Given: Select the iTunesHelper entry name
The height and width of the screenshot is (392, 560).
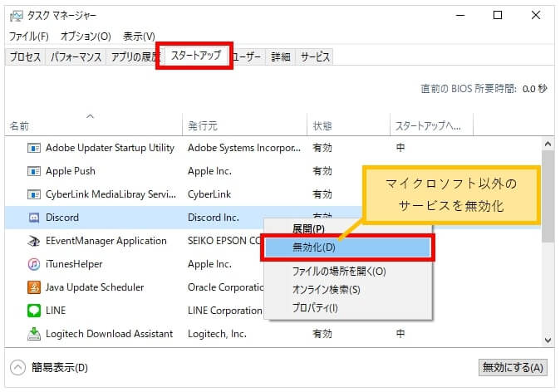Looking at the screenshot, I should click(x=74, y=264).
